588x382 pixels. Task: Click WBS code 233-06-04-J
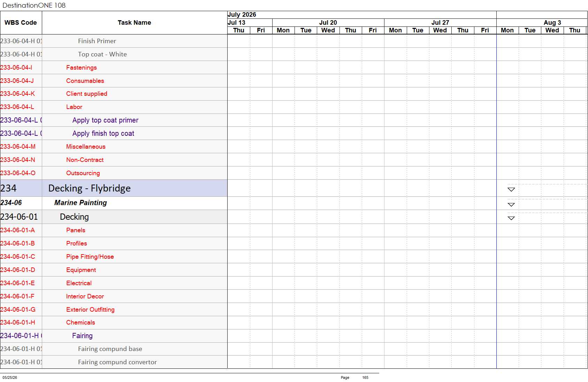coord(17,81)
